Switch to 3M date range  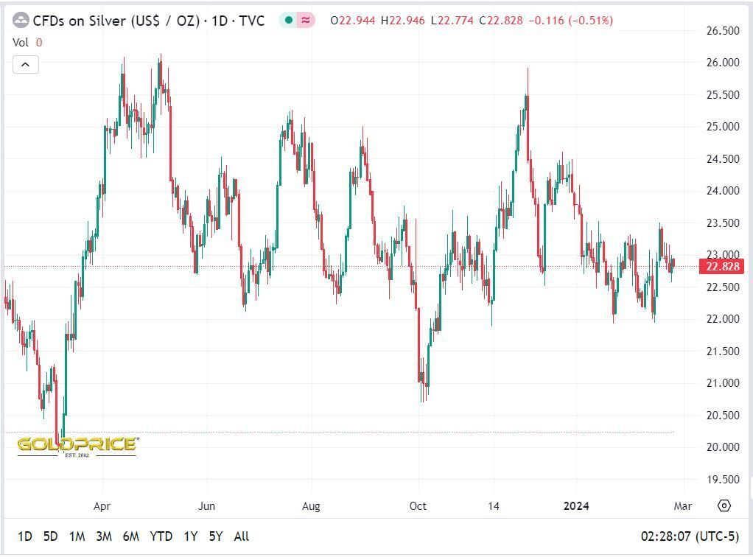(x=104, y=536)
